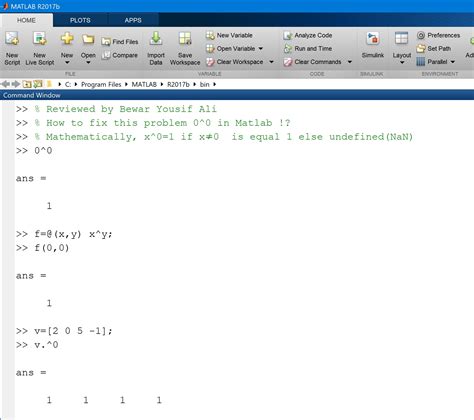
Task: Go up one folder level icon
Action: click(x=27, y=84)
